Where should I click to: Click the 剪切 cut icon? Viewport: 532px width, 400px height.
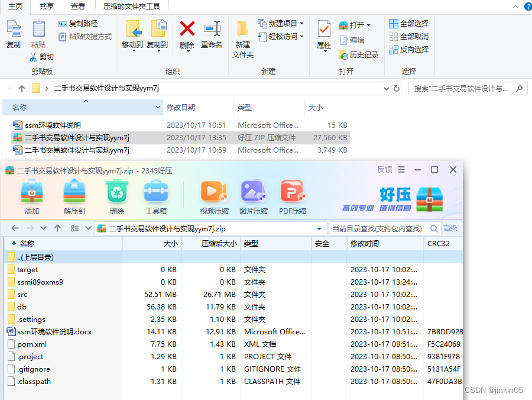[34, 56]
